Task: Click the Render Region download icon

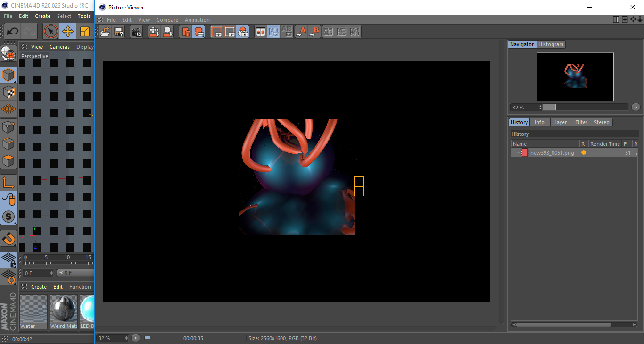Action: (154, 32)
